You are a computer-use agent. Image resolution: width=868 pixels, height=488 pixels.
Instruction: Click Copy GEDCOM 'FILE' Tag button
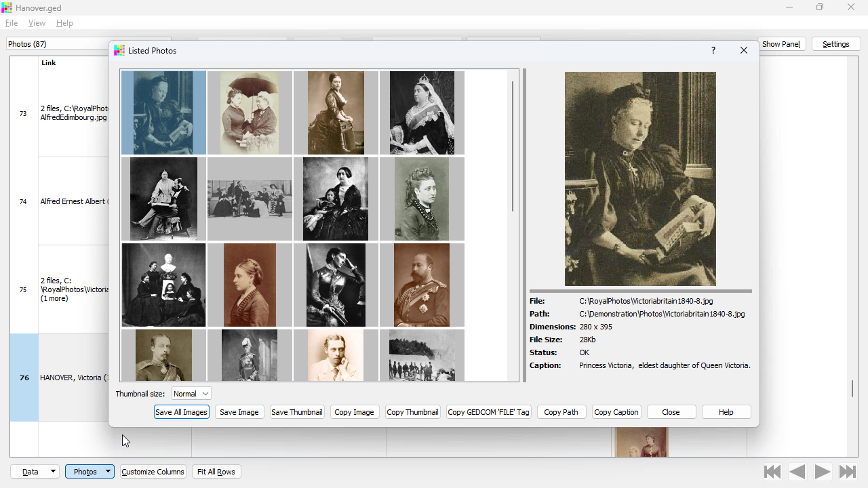488,412
